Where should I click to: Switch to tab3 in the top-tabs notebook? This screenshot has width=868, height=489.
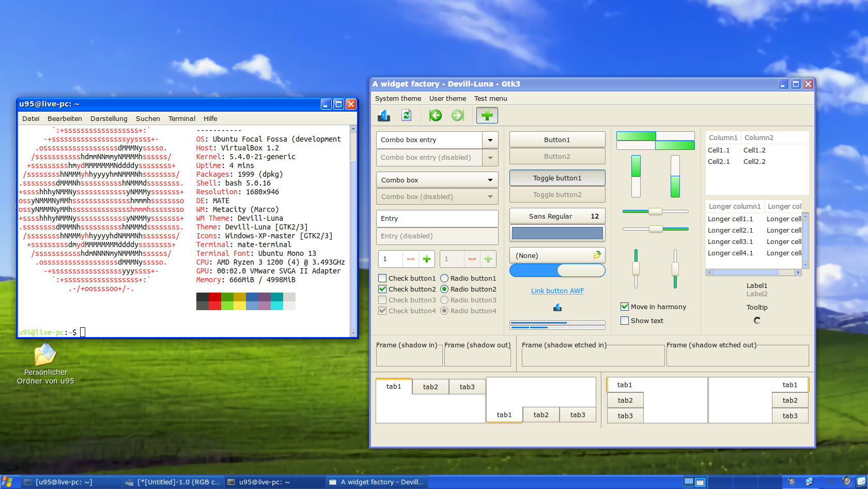click(467, 387)
